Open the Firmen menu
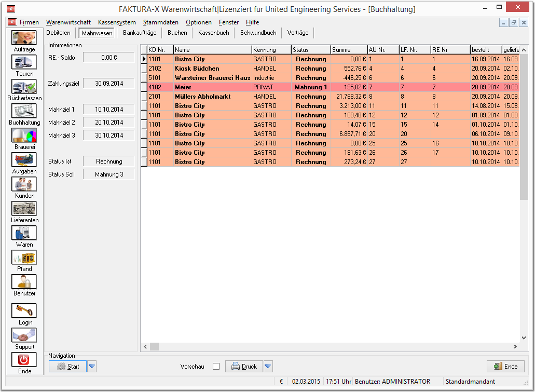 29,22
